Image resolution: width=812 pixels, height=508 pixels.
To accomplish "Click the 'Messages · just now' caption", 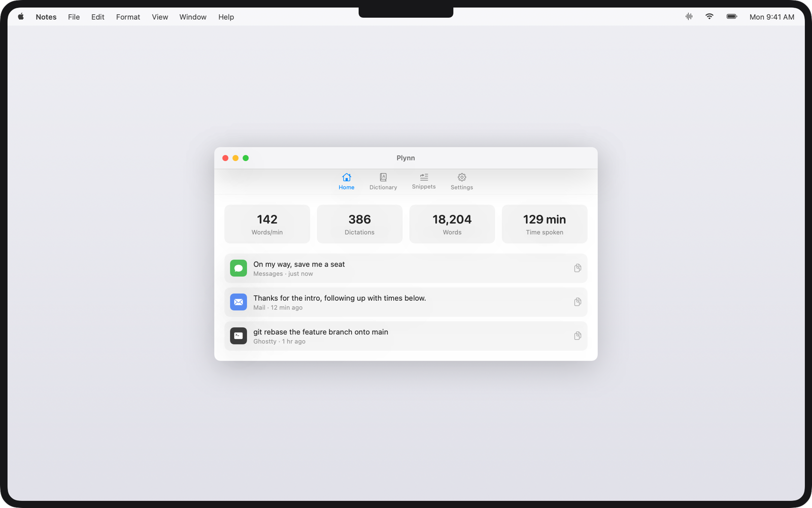I will click(x=283, y=274).
